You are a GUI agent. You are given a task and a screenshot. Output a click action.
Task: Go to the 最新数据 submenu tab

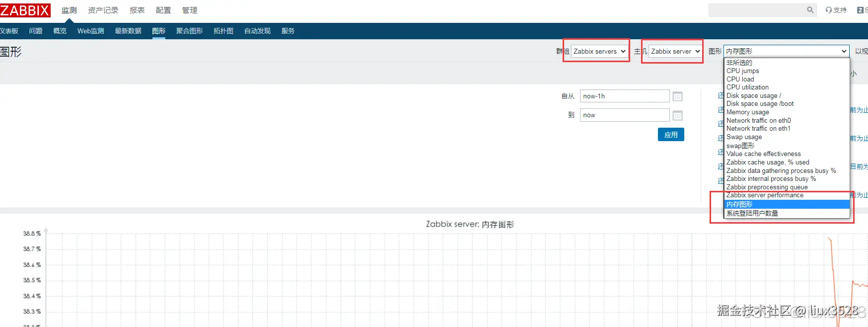tap(128, 31)
